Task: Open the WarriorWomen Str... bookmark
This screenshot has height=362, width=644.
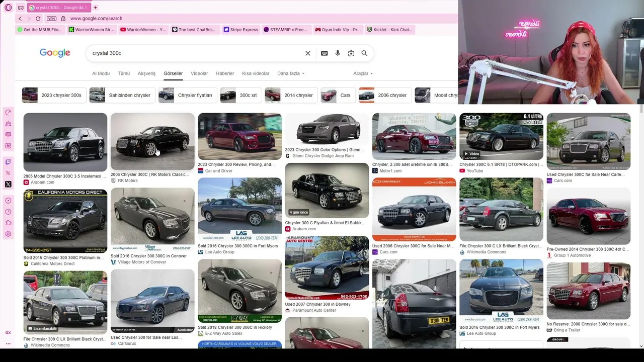Action: click(x=91, y=30)
